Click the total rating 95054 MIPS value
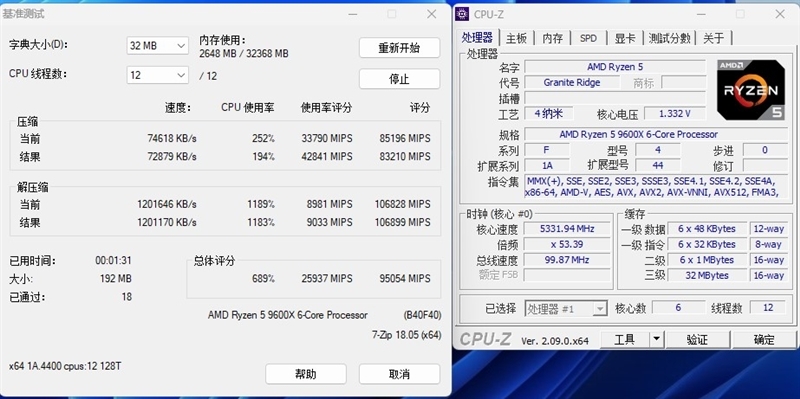800x399 pixels. pyautogui.click(x=405, y=279)
